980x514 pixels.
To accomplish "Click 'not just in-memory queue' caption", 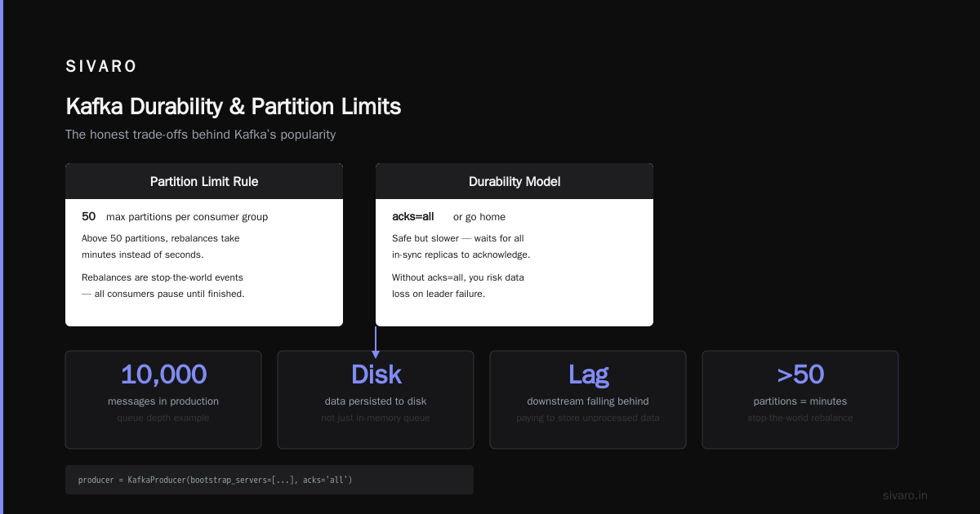I will 376,418.
